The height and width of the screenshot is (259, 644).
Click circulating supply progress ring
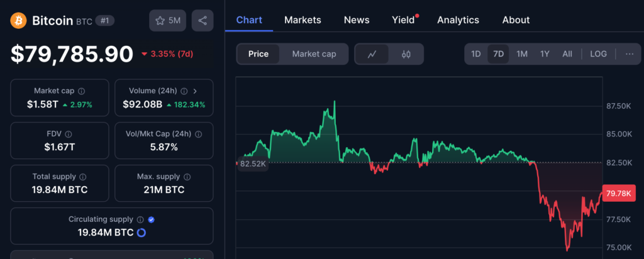coord(142,233)
